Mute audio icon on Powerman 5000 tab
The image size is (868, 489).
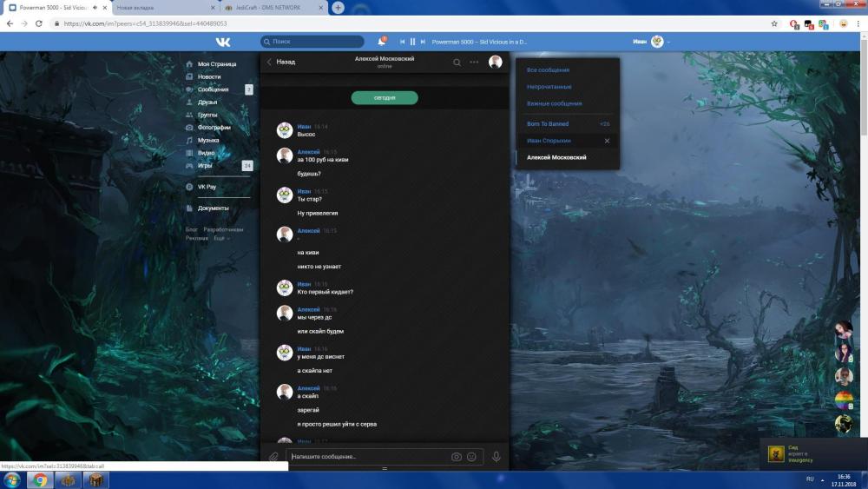95,8
